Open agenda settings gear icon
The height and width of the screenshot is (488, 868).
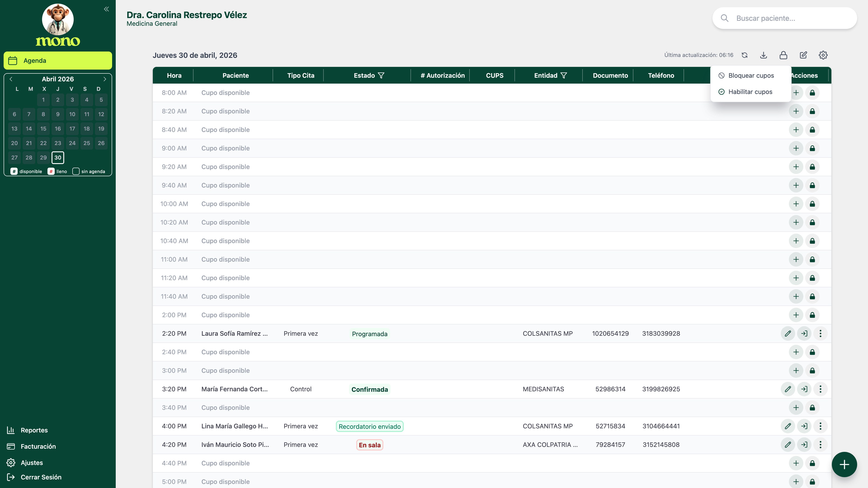pyautogui.click(x=823, y=55)
